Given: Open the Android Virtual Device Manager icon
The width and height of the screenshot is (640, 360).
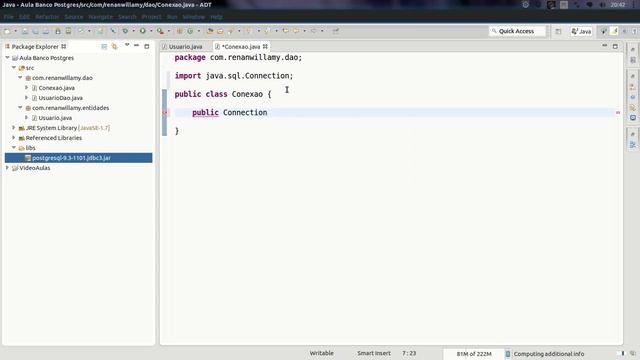Looking at the screenshot, I should pos(68,31).
